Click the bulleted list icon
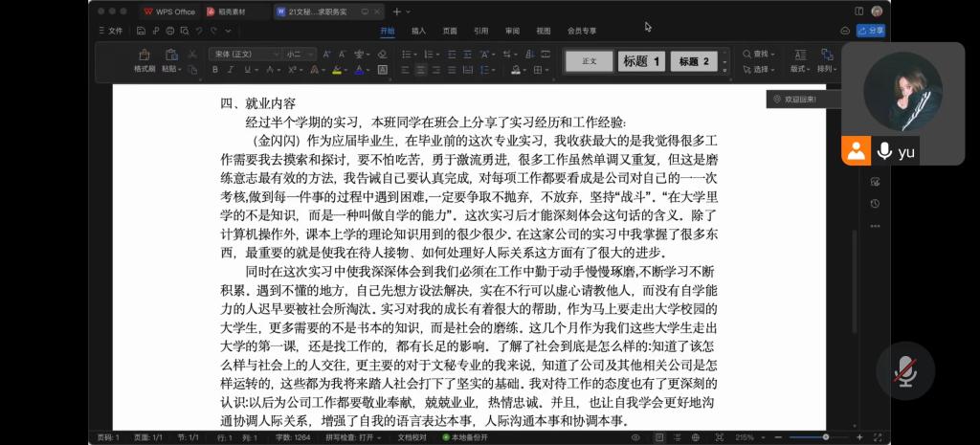Image resolution: width=980 pixels, height=445 pixels. pos(407,55)
